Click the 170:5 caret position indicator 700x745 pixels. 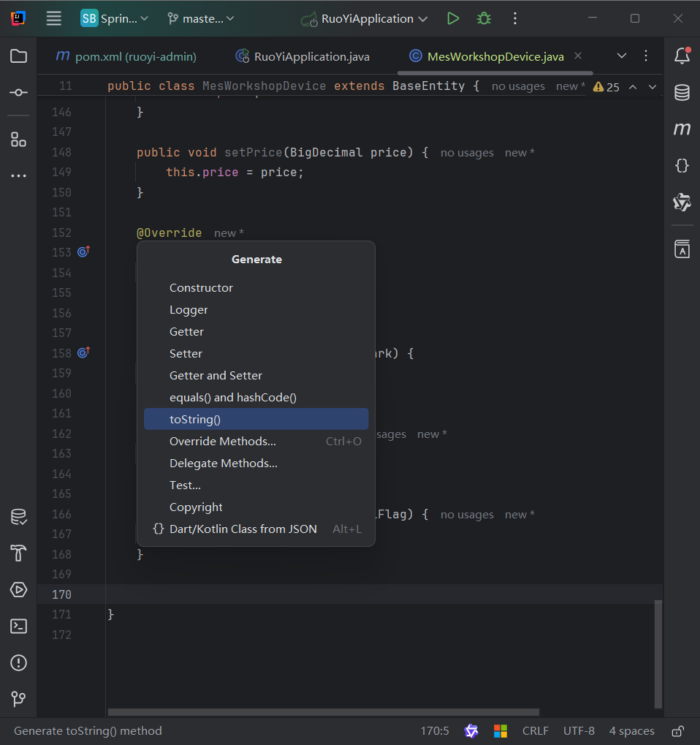pyautogui.click(x=435, y=731)
